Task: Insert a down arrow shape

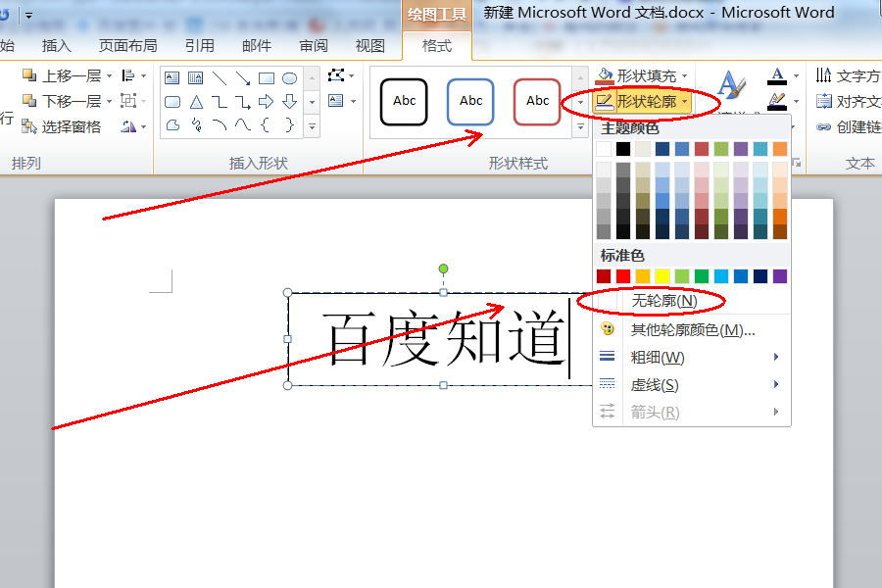Action: (290, 102)
